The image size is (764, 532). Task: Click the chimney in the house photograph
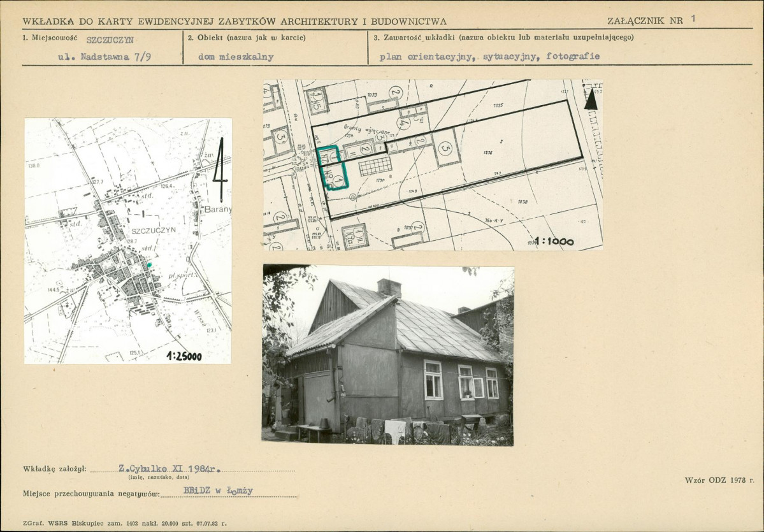(x=389, y=287)
